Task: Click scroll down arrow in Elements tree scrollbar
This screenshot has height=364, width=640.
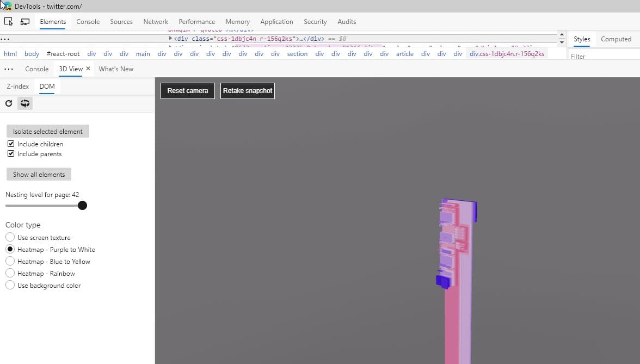Action: pos(562,42)
